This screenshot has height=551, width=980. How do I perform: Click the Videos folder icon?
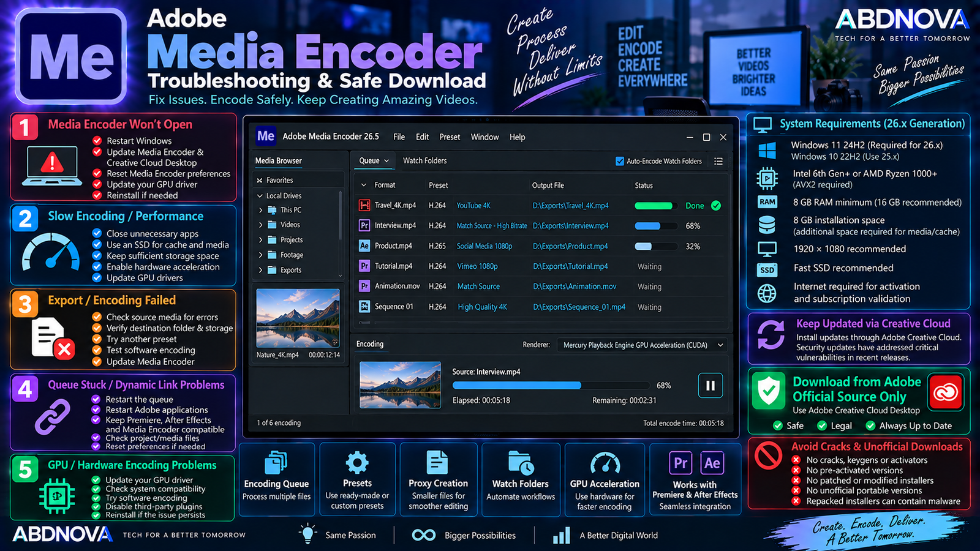pyautogui.click(x=272, y=225)
